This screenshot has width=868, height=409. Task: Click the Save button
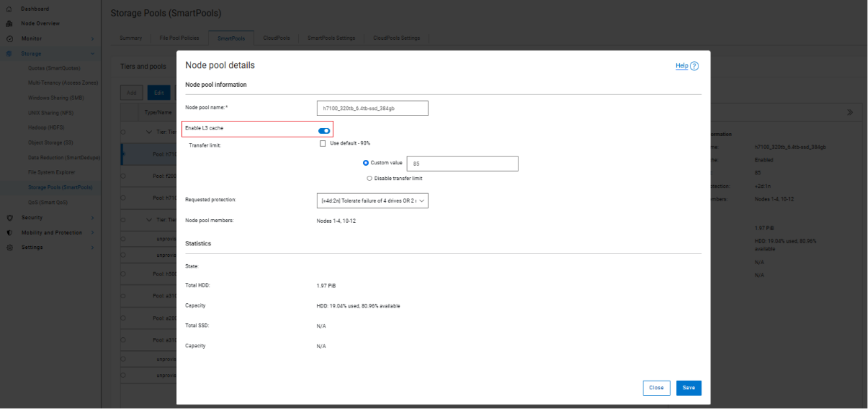click(689, 388)
